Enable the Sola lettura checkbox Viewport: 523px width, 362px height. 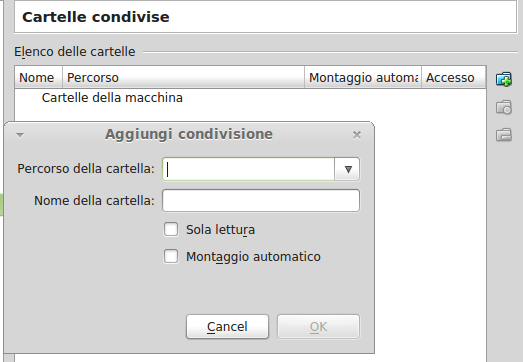[171, 230]
